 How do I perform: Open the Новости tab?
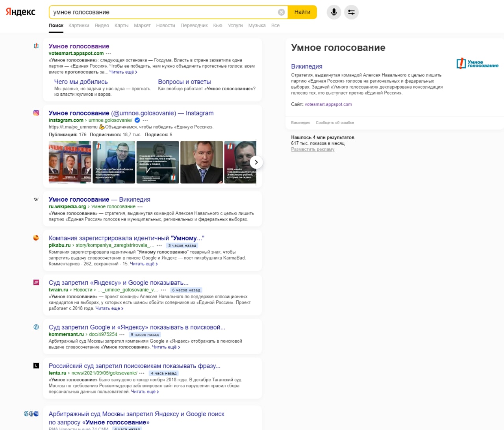point(165,26)
